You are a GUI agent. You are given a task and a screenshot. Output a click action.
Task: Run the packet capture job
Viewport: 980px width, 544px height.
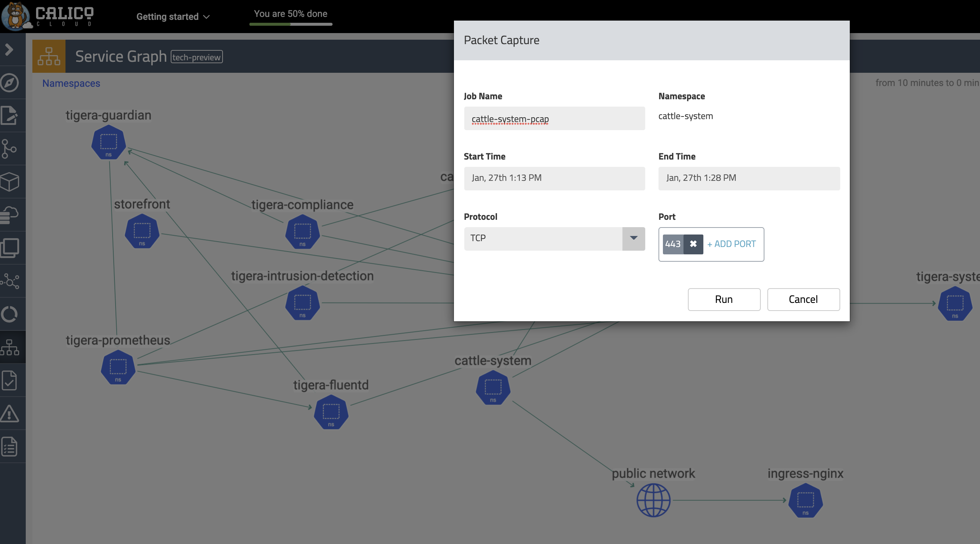724,300
